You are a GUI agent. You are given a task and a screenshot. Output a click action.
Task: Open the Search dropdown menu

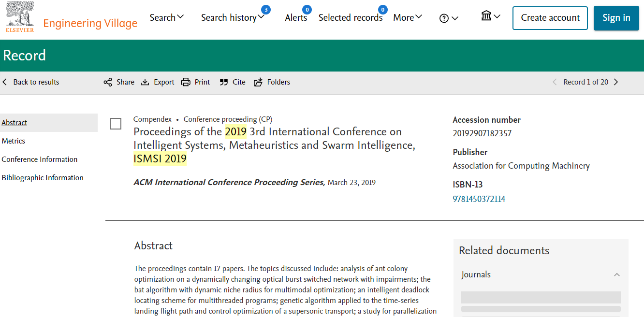(167, 17)
